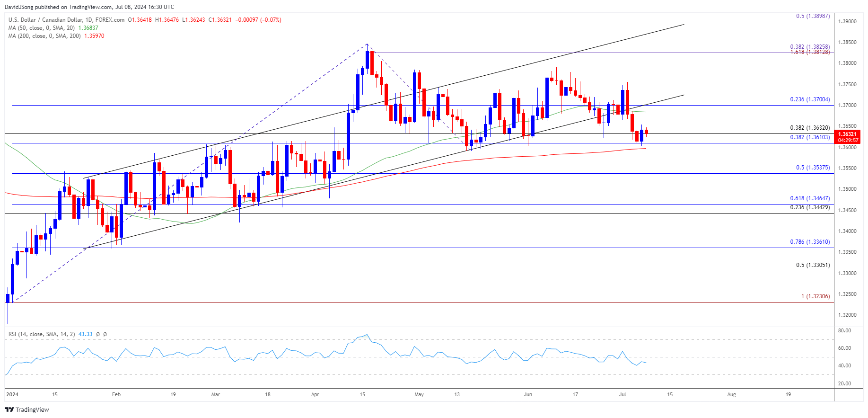Click 1.35000 on the price axis
Screen dimensions: 868x418
847,189
